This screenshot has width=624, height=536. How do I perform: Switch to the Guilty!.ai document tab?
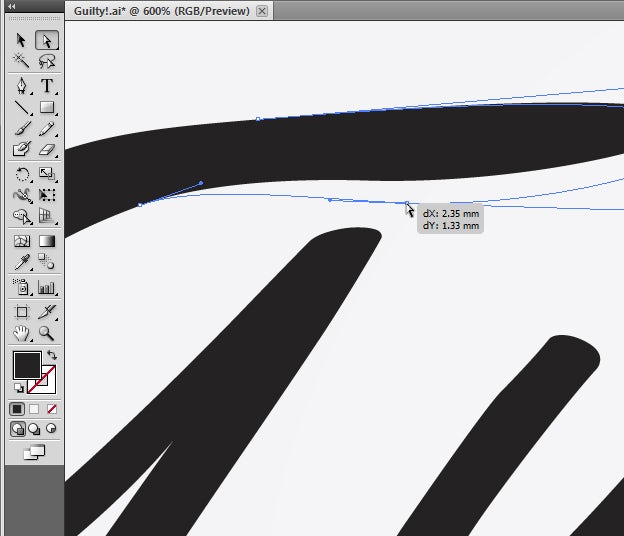[x=162, y=11]
